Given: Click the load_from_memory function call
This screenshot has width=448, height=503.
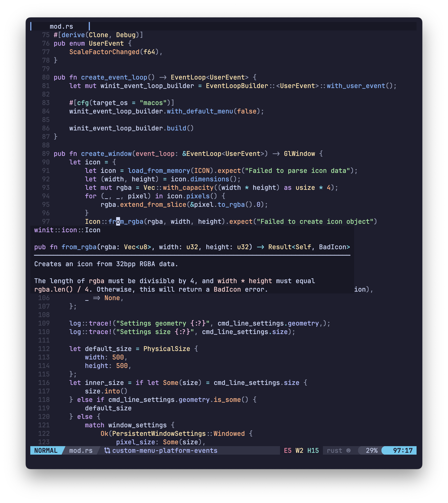Looking at the screenshot, I should [159, 171].
